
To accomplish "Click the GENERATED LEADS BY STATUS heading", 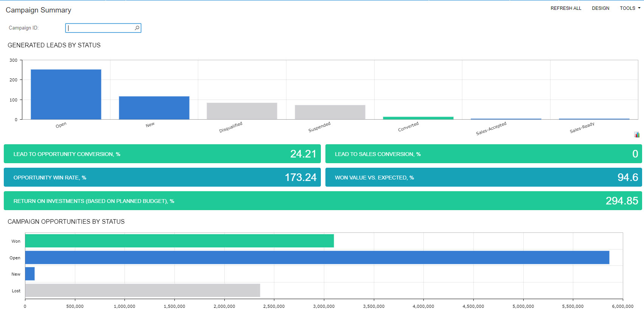I will pyautogui.click(x=54, y=45).
